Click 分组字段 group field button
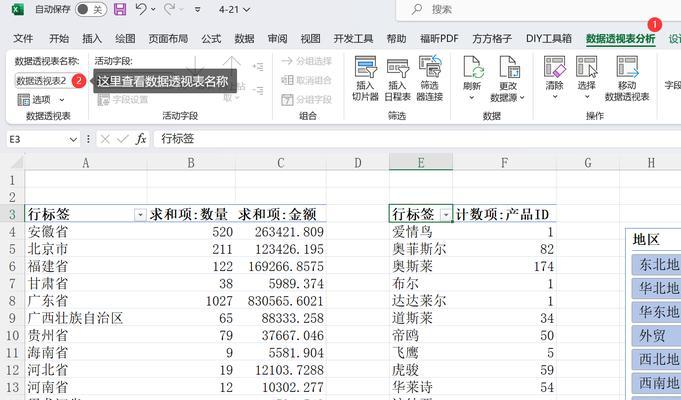Screen dimensions: 681x400 pos(307,99)
